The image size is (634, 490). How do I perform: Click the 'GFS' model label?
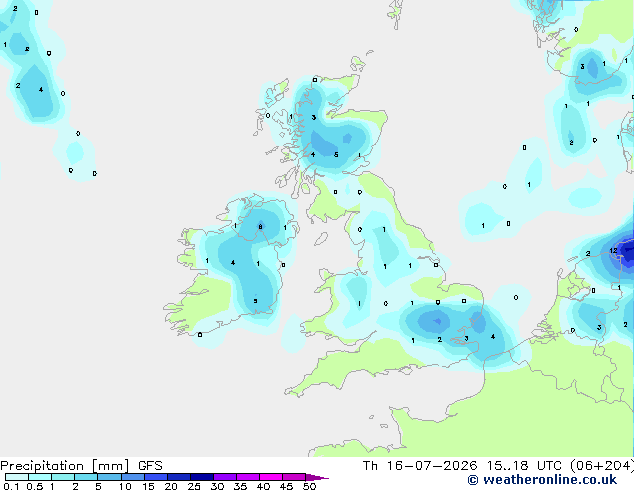point(150,466)
